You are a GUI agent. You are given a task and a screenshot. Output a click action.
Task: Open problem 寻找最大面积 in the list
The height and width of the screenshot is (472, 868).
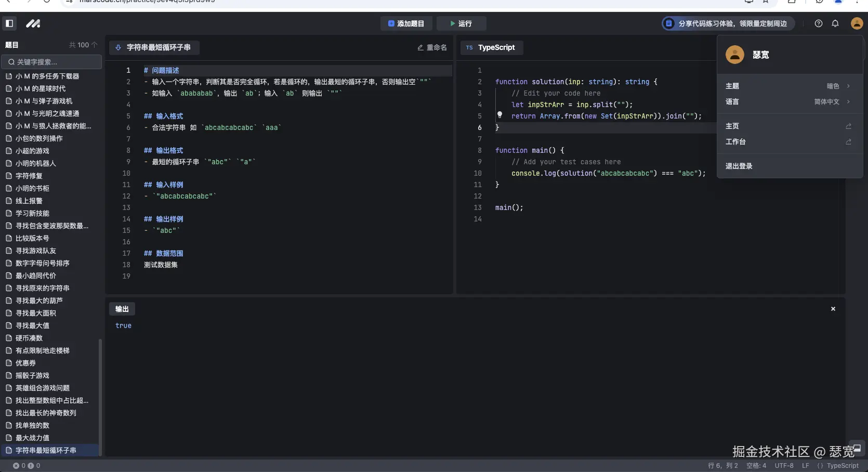pyautogui.click(x=36, y=313)
